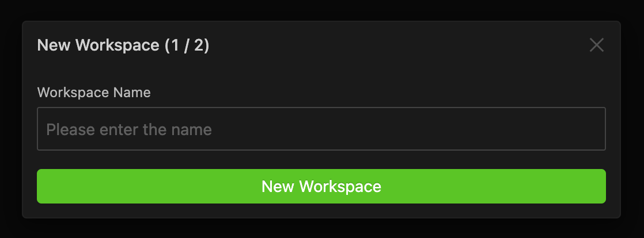Proceed to step 2 with New Workspace

pos(321,186)
